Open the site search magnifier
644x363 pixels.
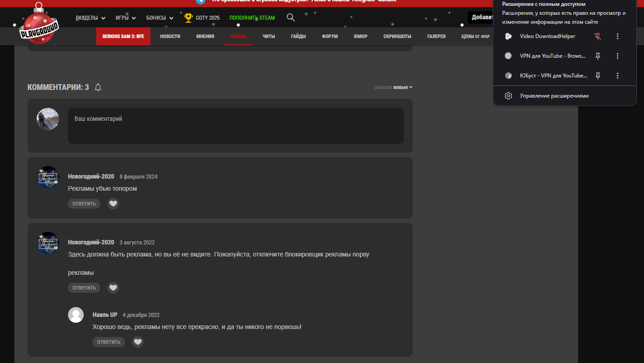point(291,17)
